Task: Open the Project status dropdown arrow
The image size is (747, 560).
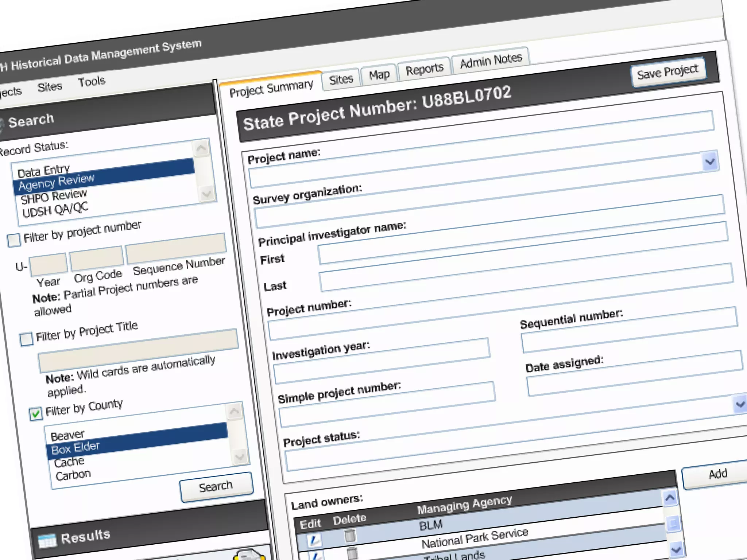Action: (740, 404)
